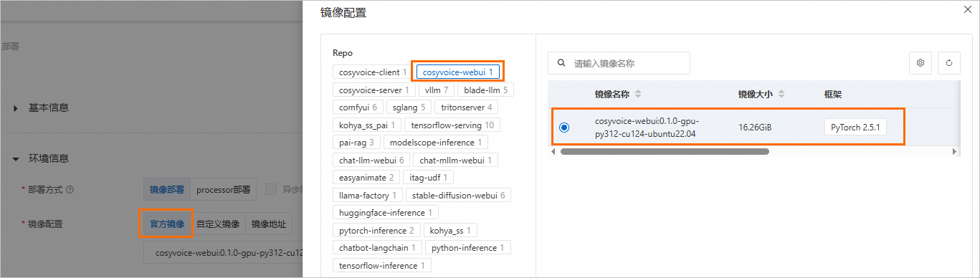Select the pytorch-inference repo
The width and height of the screenshot is (980, 278).
point(376,230)
